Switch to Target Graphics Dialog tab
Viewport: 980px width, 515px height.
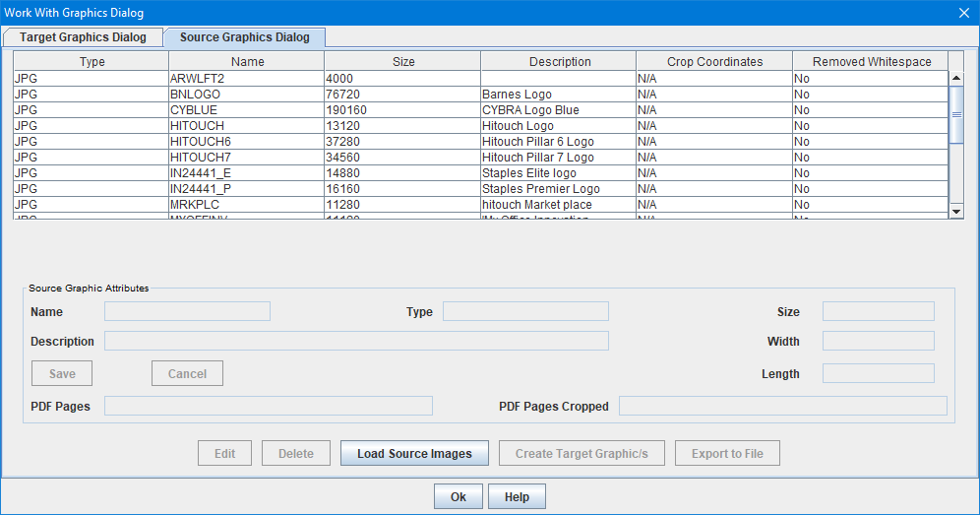coord(83,37)
